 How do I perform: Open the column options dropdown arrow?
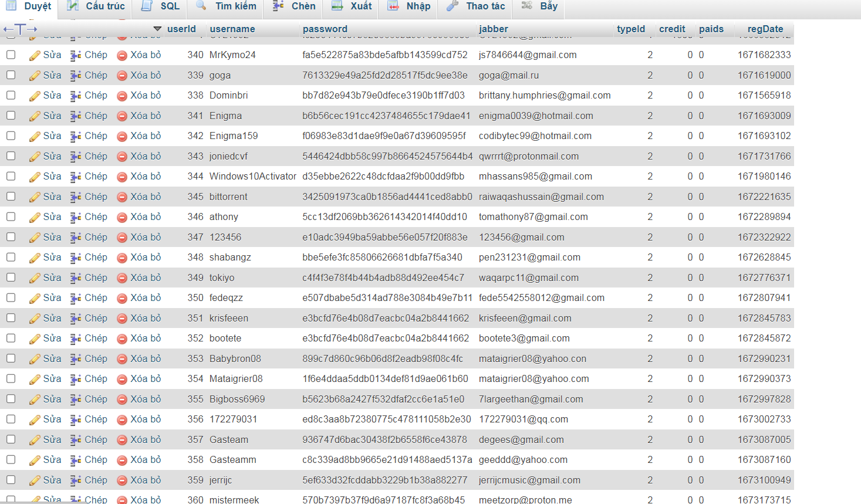pos(157,29)
